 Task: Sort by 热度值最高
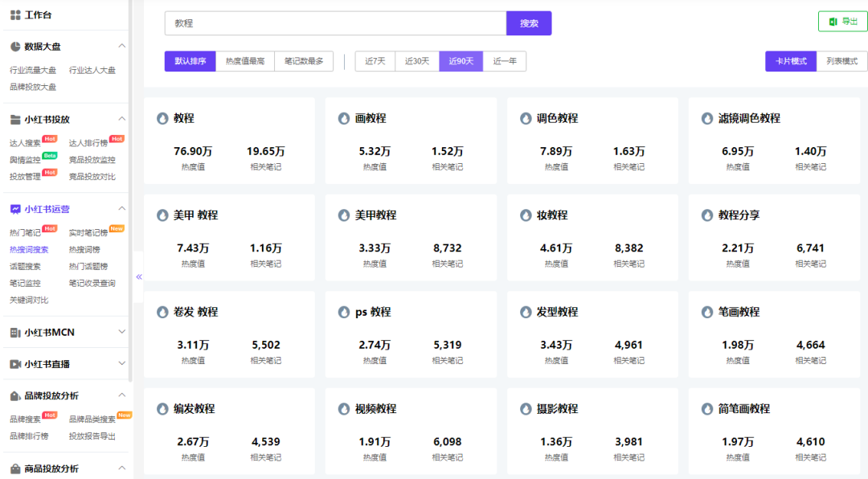[245, 61]
